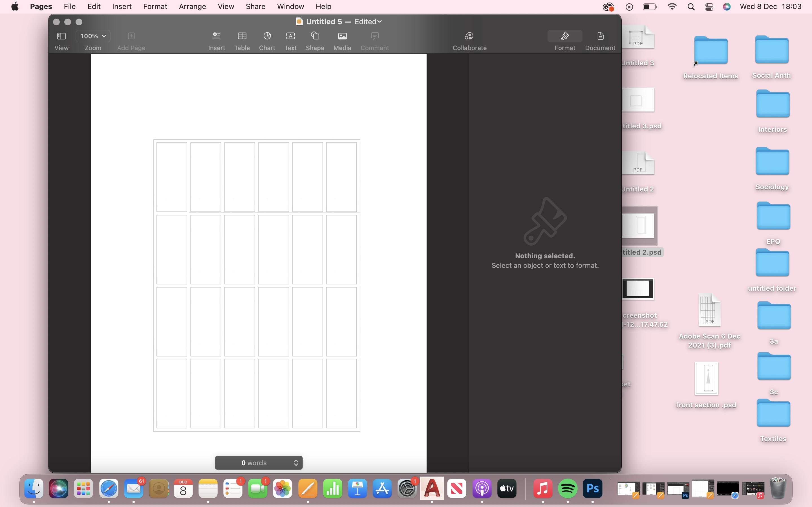Image resolution: width=812 pixels, height=507 pixels.
Task: Click the Collaborate icon
Action: (469, 36)
